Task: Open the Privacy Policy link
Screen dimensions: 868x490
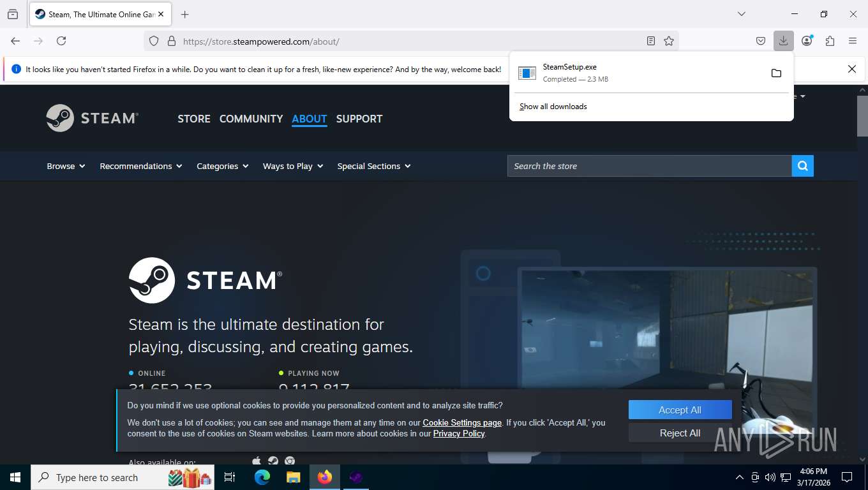Action: (x=459, y=433)
